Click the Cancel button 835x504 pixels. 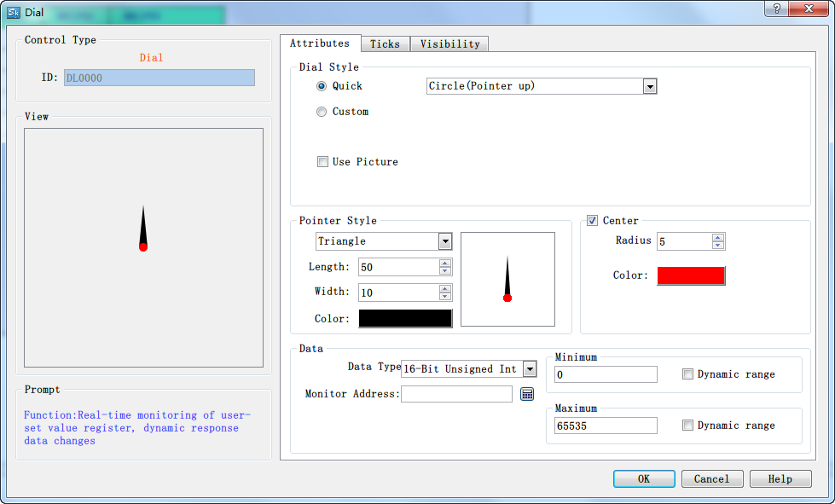pyautogui.click(x=711, y=479)
